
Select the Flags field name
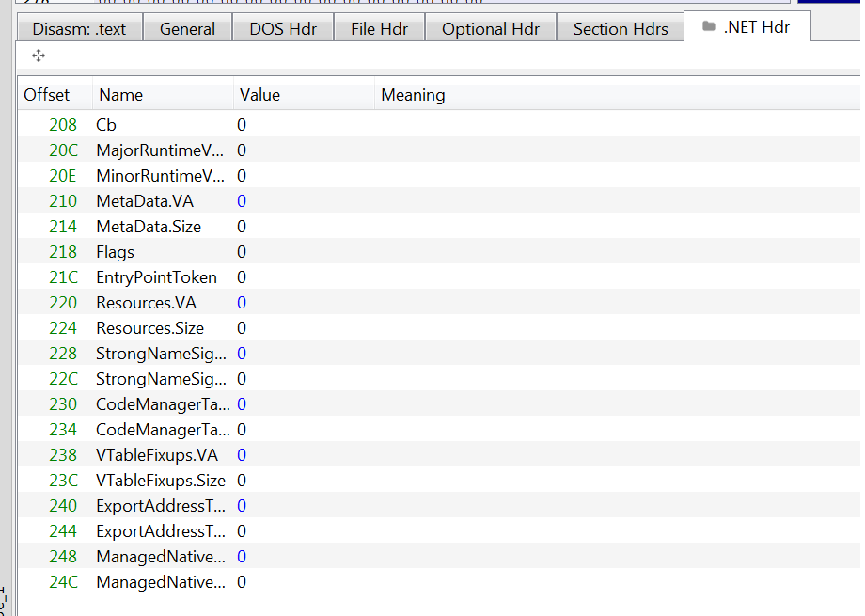click(x=115, y=252)
